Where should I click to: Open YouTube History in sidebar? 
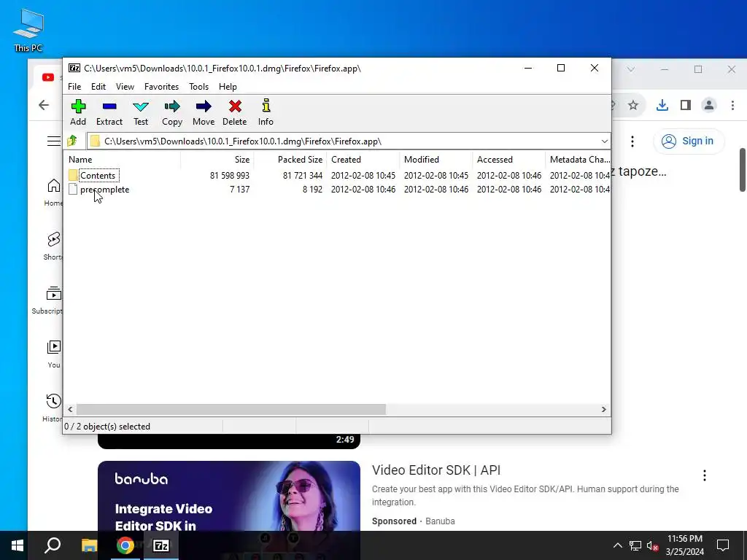coord(53,408)
